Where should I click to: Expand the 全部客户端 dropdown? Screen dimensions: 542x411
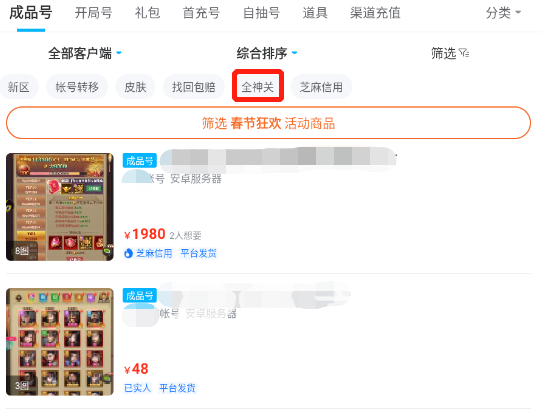(x=85, y=53)
